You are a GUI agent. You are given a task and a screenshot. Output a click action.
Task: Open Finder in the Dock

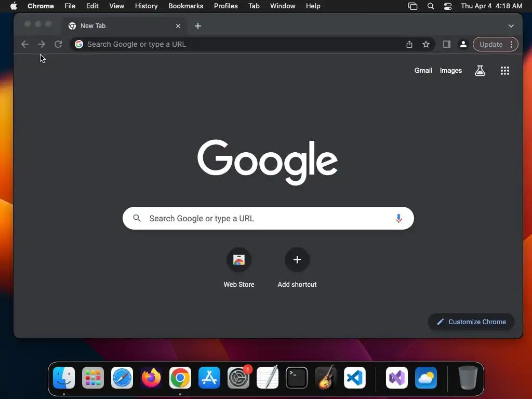click(x=64, y=378)
